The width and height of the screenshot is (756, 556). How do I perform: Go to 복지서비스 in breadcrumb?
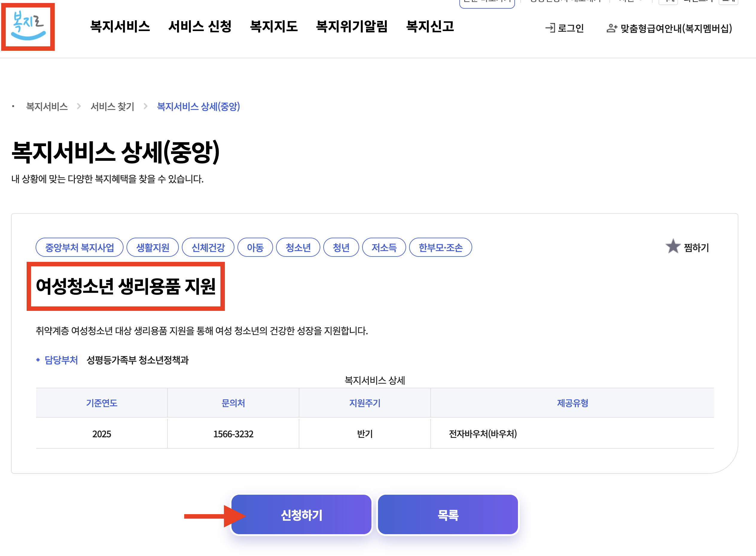(47, 107)
